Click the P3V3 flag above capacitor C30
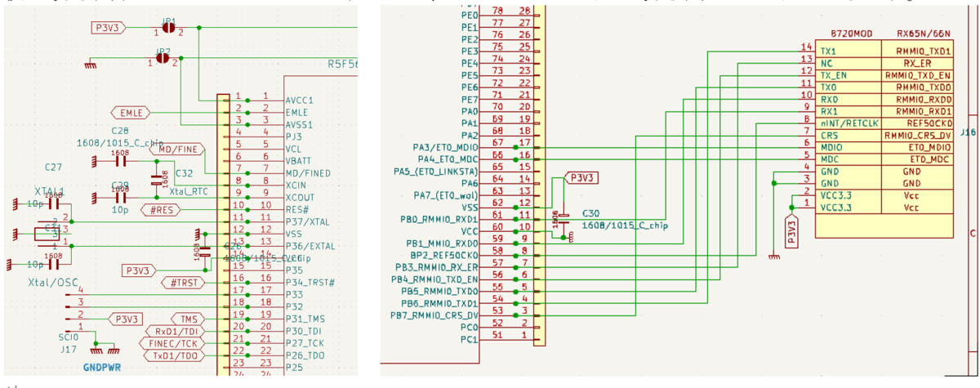This screenshot has width=980, height=388. click(x=580, y=177)
